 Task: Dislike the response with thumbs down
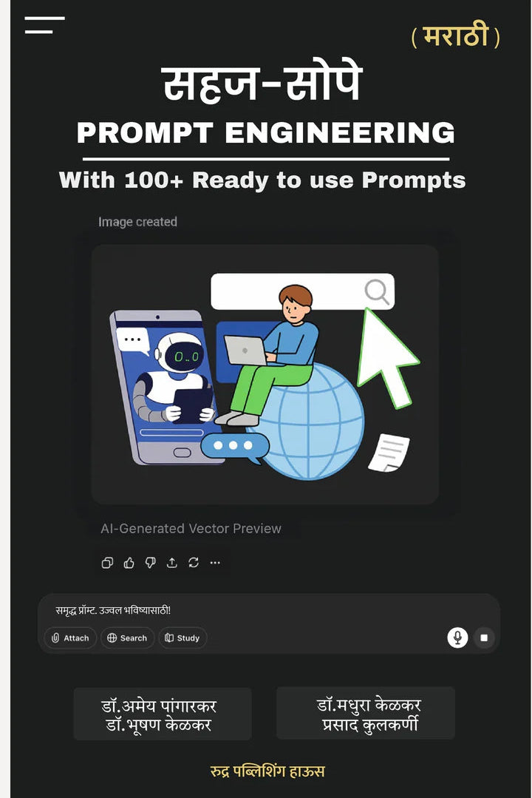tap(150, 562)
